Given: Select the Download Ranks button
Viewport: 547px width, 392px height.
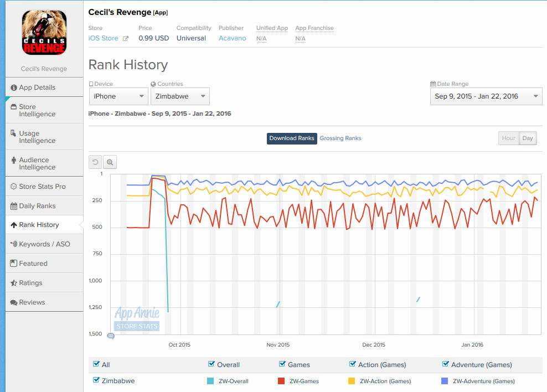Looking at the screenshot, I should click(292, 138).
